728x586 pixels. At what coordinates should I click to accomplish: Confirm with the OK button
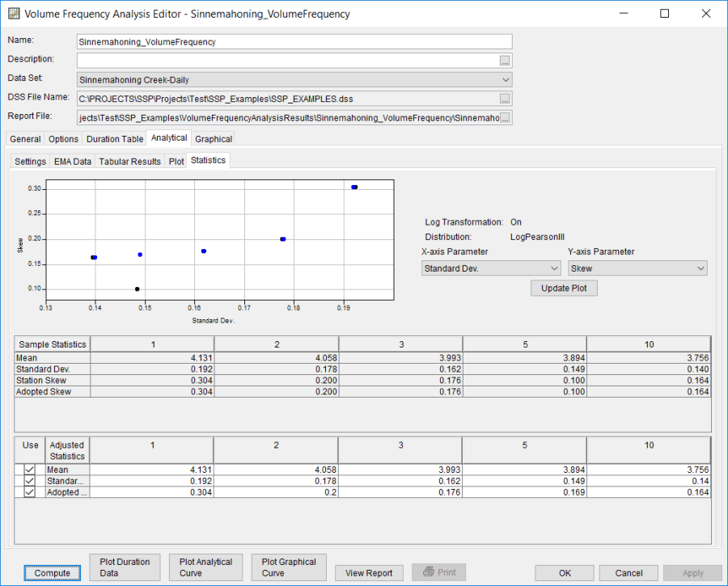click(x=565, y=573)
